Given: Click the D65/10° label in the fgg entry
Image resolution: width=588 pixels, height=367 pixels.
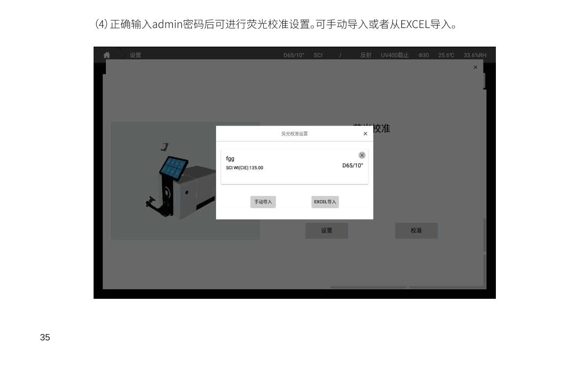Looking at the screenshot, I should tap(352, 165).
